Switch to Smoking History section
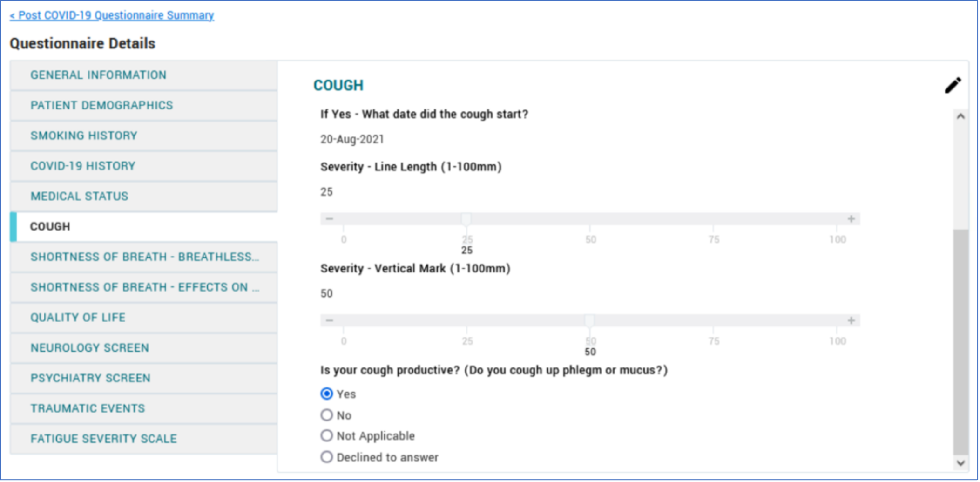Image resolution: width=980 pixels, height=482 pixels. coord(84,136)
